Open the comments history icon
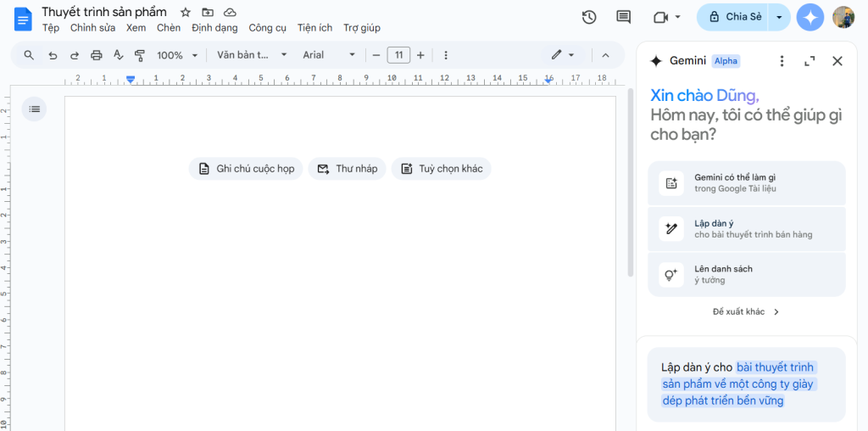 click(623, 17)
